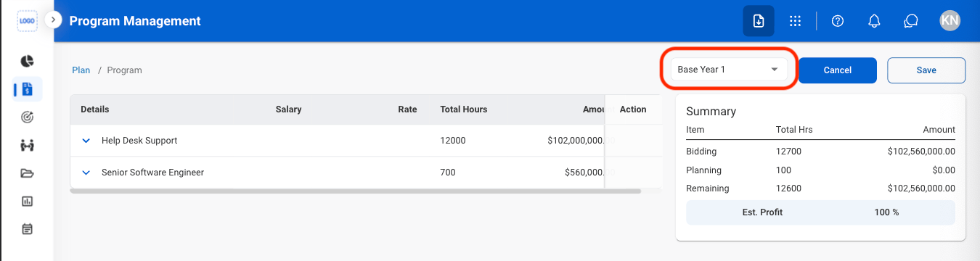This screenshot has width=980, height=261.
Task: Select the budget document sidebar icon
Action: 28,89
